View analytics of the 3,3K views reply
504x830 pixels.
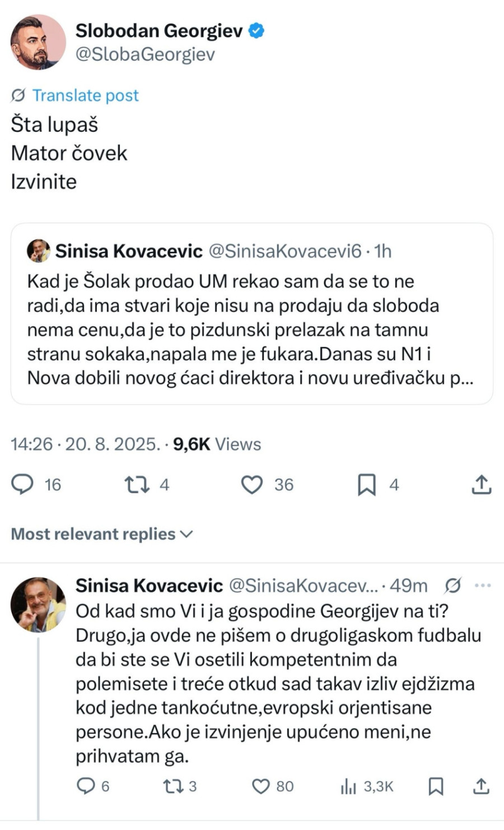coord(348,786)
